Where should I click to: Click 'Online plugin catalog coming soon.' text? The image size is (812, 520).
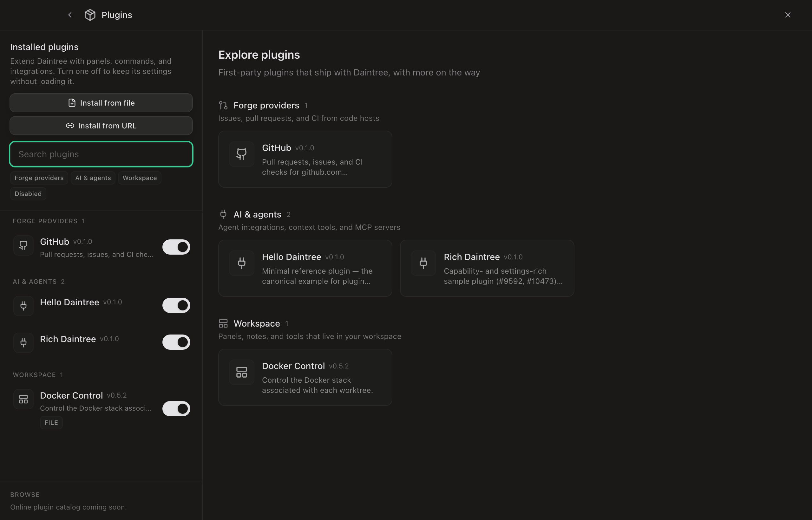click(68, 507)
